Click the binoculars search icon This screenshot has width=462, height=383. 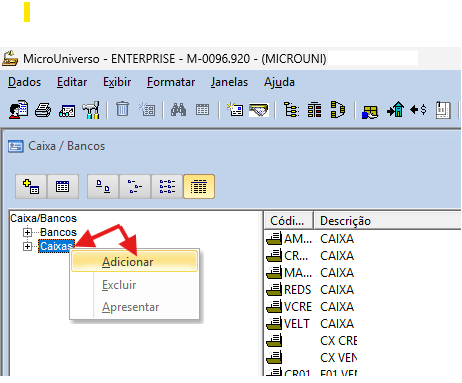tap(178, 109)
